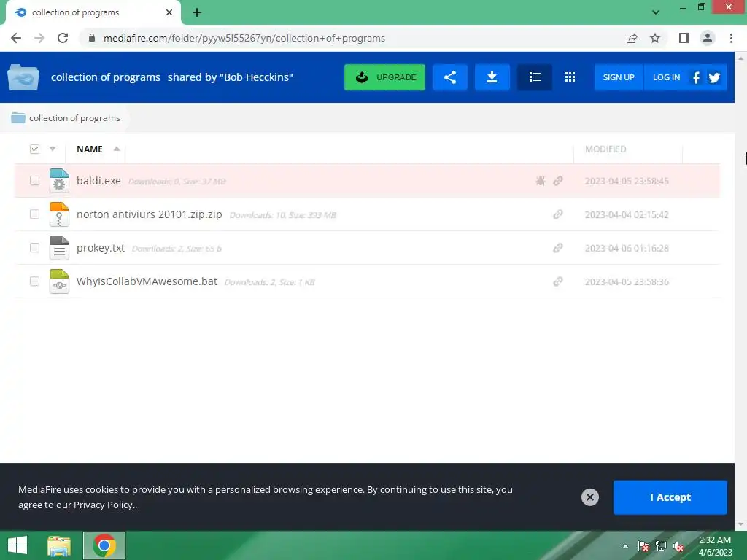
Task: Open a new browser tab
Action: coord(197,13)
